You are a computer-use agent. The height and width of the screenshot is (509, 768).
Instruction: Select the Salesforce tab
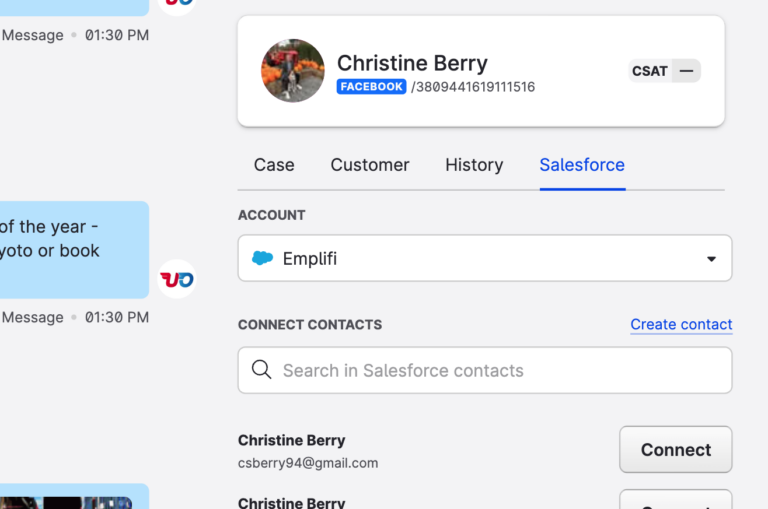click(x=582, y=165)
